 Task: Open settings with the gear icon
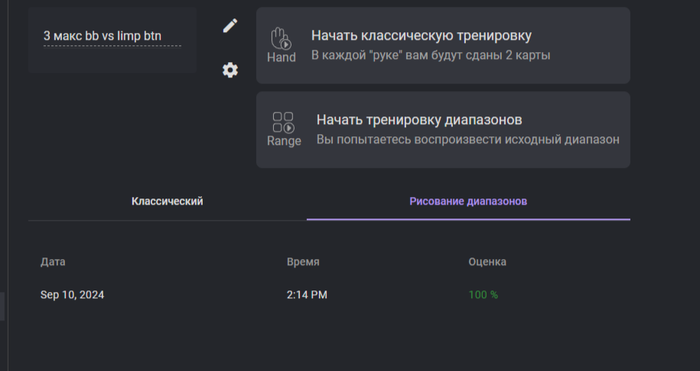(230, 70)
